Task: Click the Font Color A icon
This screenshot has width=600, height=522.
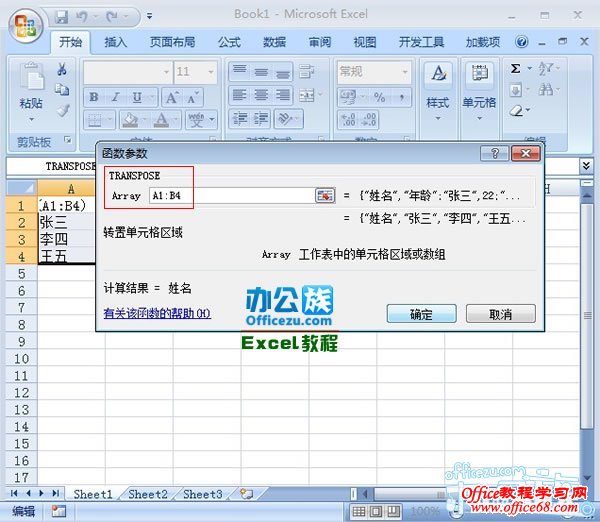Action: [161, 120]
